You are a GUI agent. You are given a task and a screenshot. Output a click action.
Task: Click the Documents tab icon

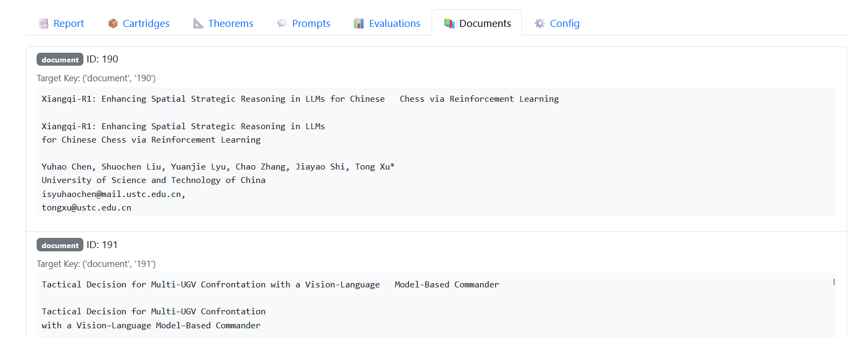[449, 23]
